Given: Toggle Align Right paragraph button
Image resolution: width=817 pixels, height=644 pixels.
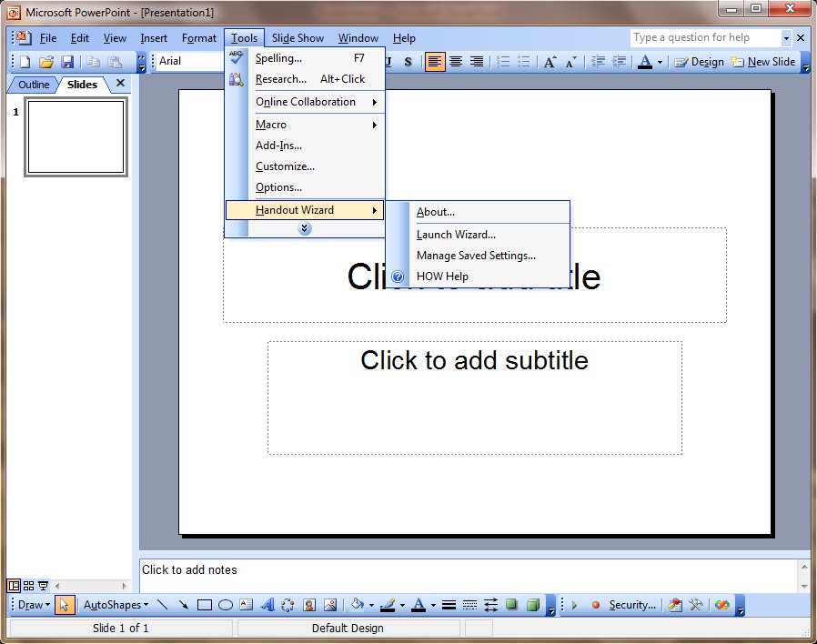Looking at the screenshot, I should tap(477, 62).
